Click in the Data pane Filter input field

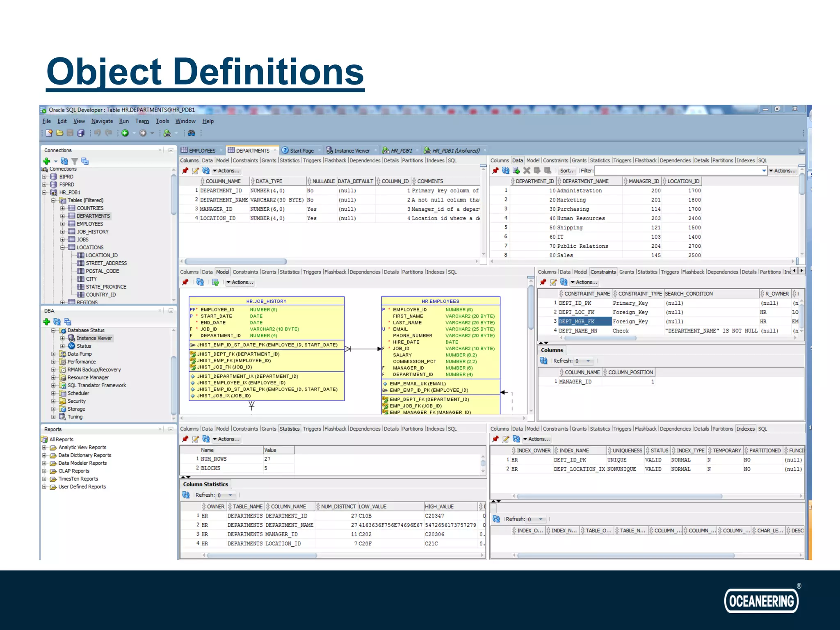click(678, 171)
